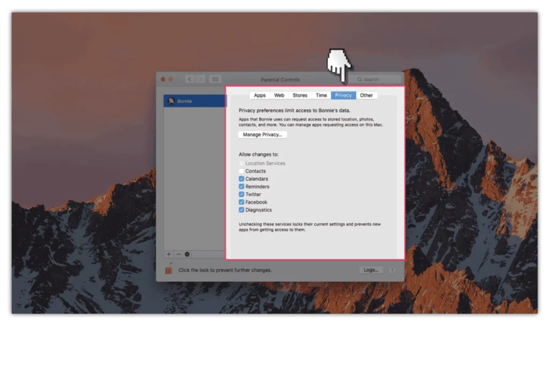Toggle the Location Services checkbox
549x392 pixels.
(242, 163)
